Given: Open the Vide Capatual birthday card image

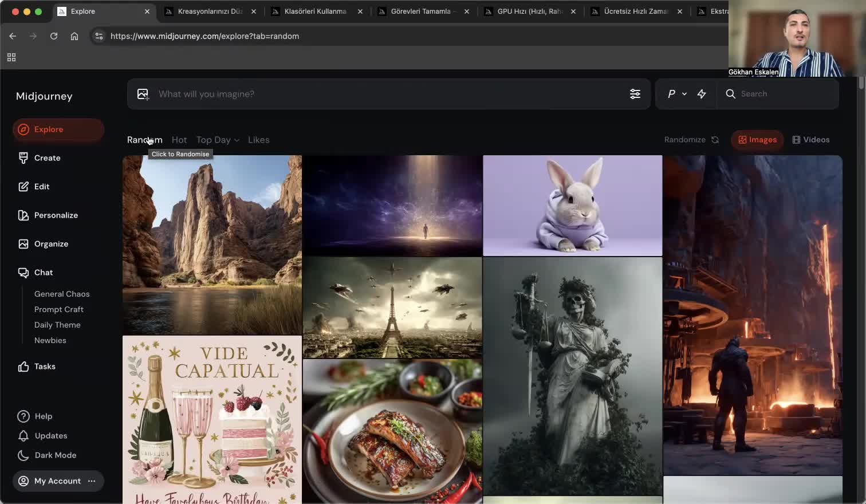Looking at the screenshot, I should 212,420.
